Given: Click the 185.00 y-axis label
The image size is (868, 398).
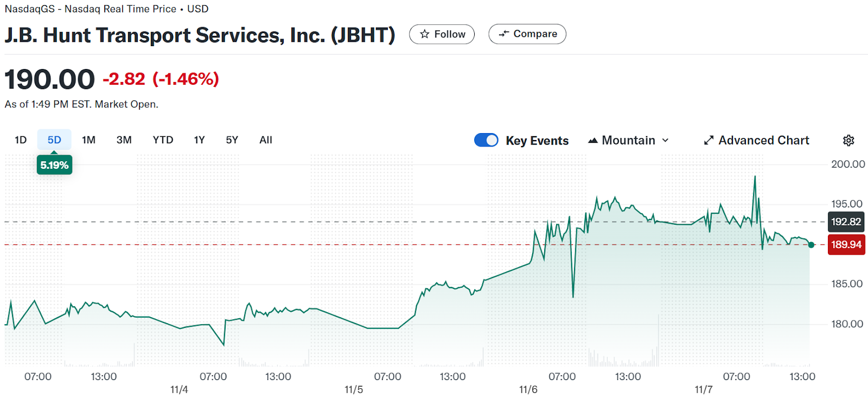Looking at the screenshot, I should pos(847,284).
